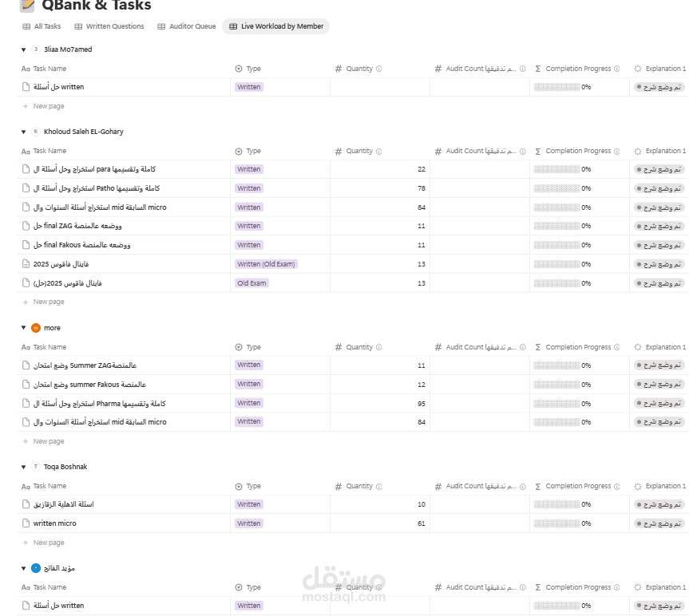The height and width of the screenshot is (616, 689).
Task: Open task استخراج وحل أسئلة ال para
Action: pos(94,169)
